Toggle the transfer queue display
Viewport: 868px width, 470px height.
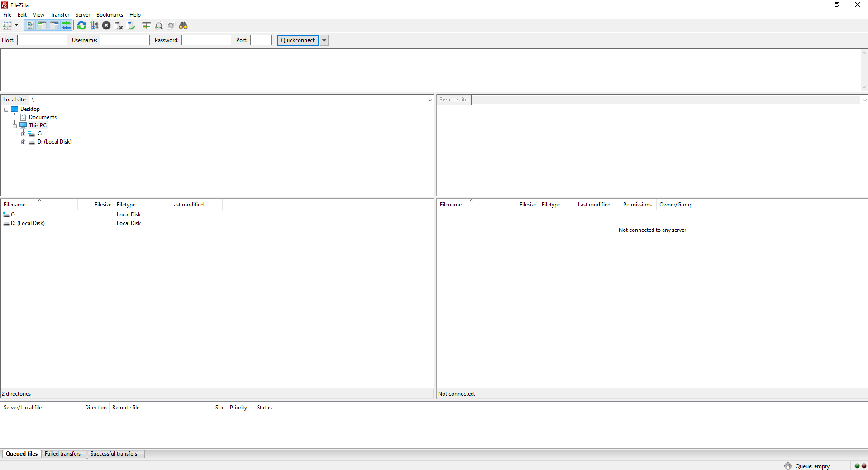[x=66, y=25]
